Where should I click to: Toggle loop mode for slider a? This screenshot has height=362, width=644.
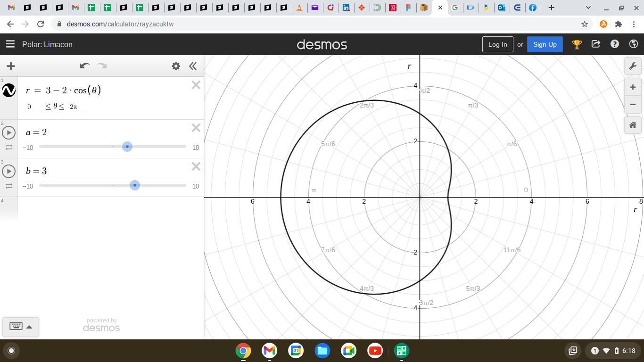8,148
